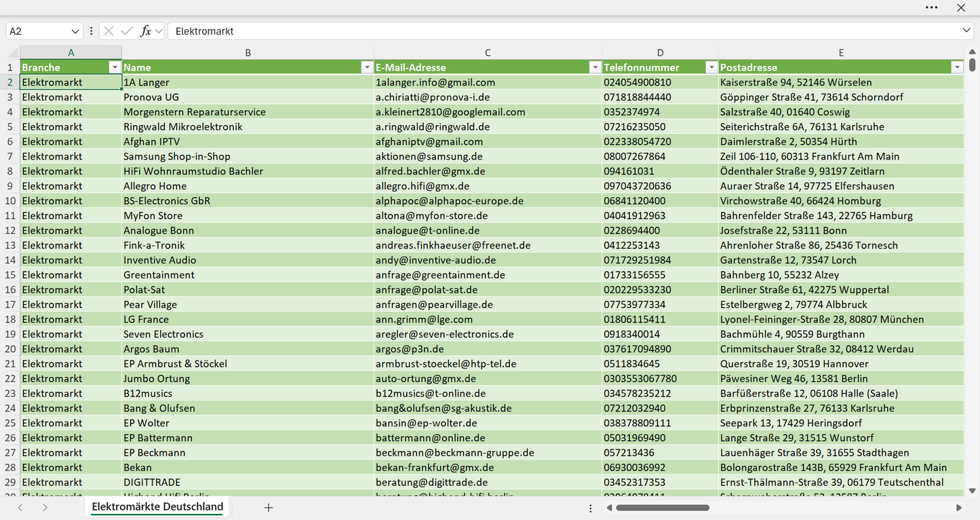Click the horizontal scrollbar right arrow
This screenshot has width=980, height=520.
pos(959,508)
